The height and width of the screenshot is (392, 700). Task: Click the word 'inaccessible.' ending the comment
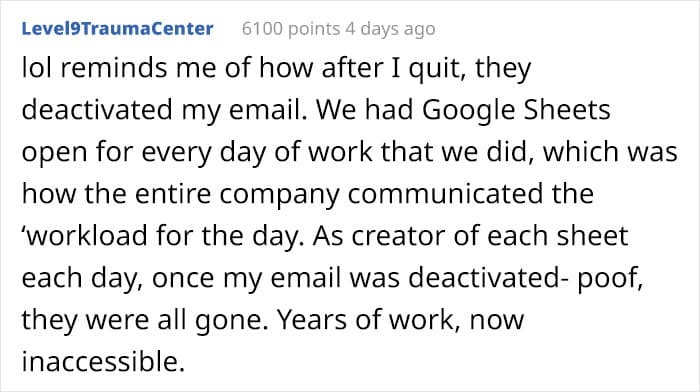pyautogui.click(x=103, y=361)
